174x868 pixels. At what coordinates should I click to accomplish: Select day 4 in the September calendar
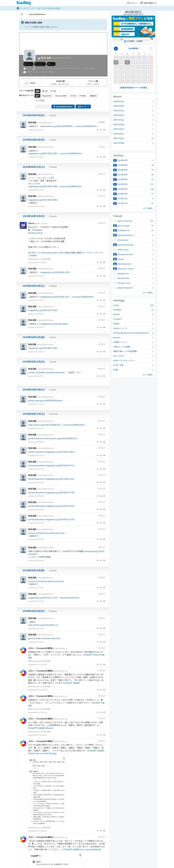127,62
